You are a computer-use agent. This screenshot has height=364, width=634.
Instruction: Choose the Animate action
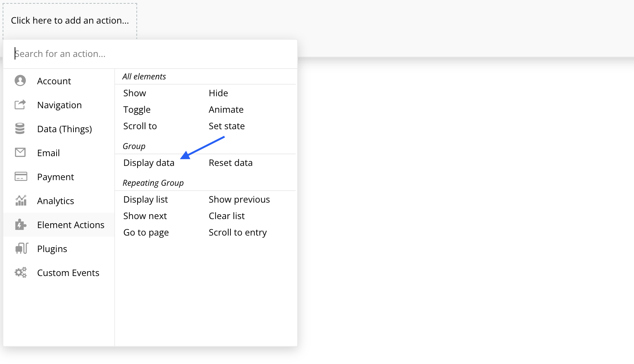click(226, 109)
